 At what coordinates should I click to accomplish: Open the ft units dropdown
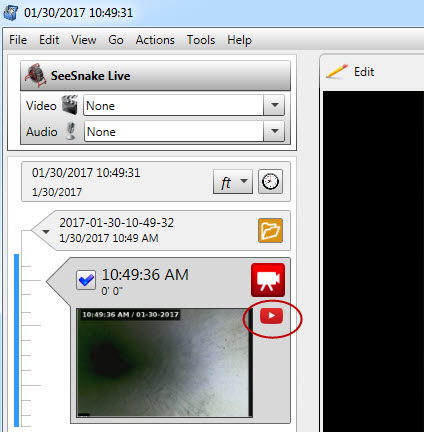point(233,182)
